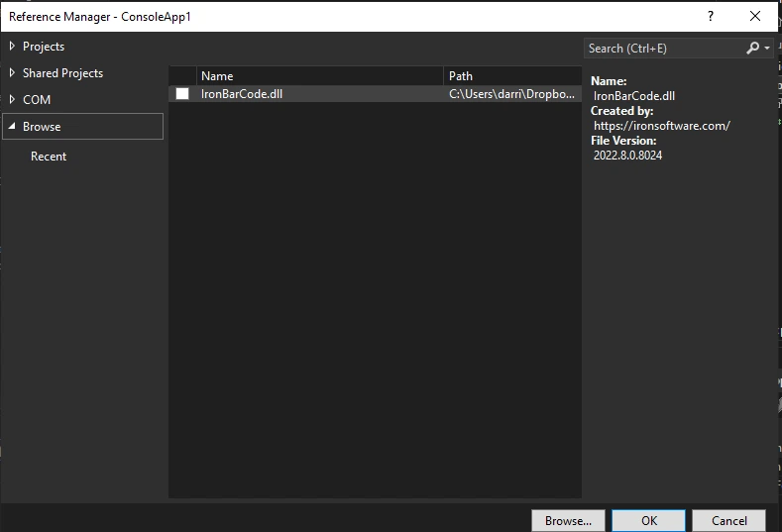Expand the COM category arrow
782x532 pixels.
pyautogui.click(x=12, y=100)
